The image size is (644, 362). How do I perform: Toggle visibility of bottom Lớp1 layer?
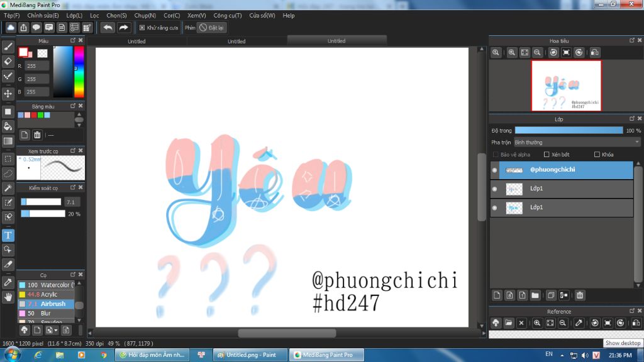[x=494, y=207]
